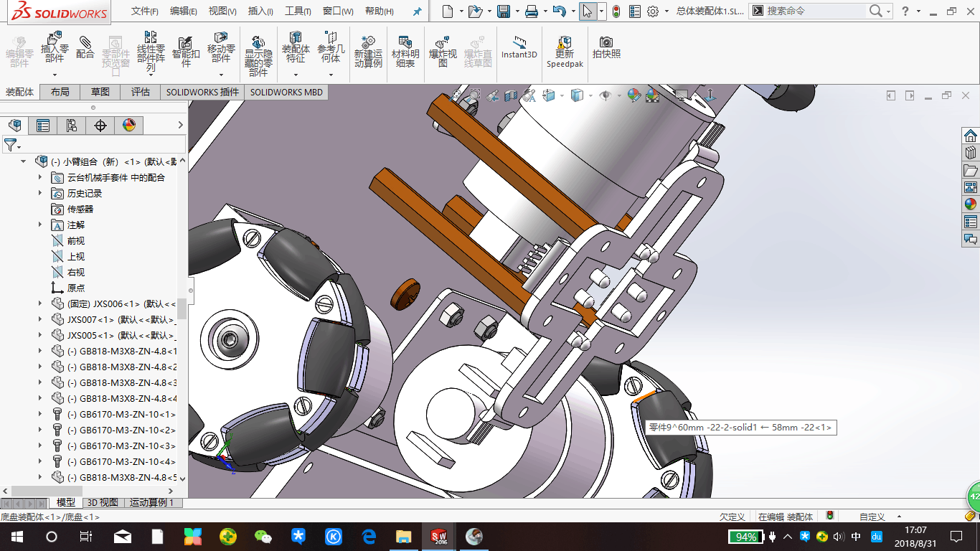
Task: Click Edit Appearance color ball in view toolbar
Action: (633, 95)
